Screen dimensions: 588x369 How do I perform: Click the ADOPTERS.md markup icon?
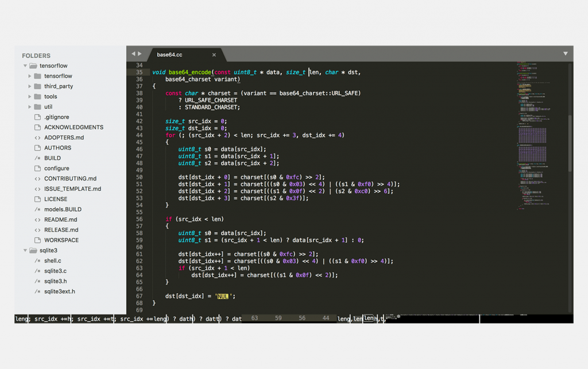point(37,137)
